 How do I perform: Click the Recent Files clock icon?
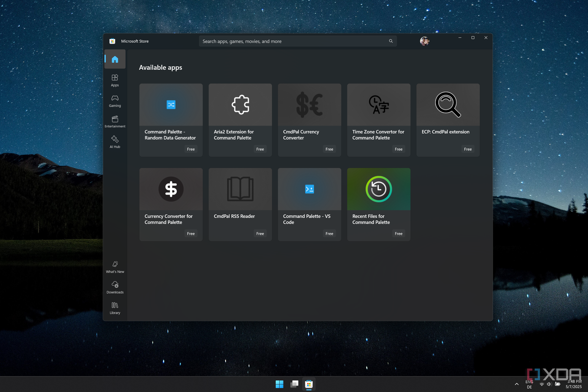point(379,189)
